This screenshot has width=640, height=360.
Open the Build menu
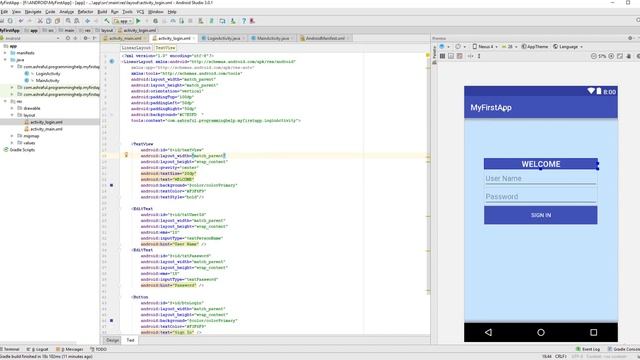[102, 12]
